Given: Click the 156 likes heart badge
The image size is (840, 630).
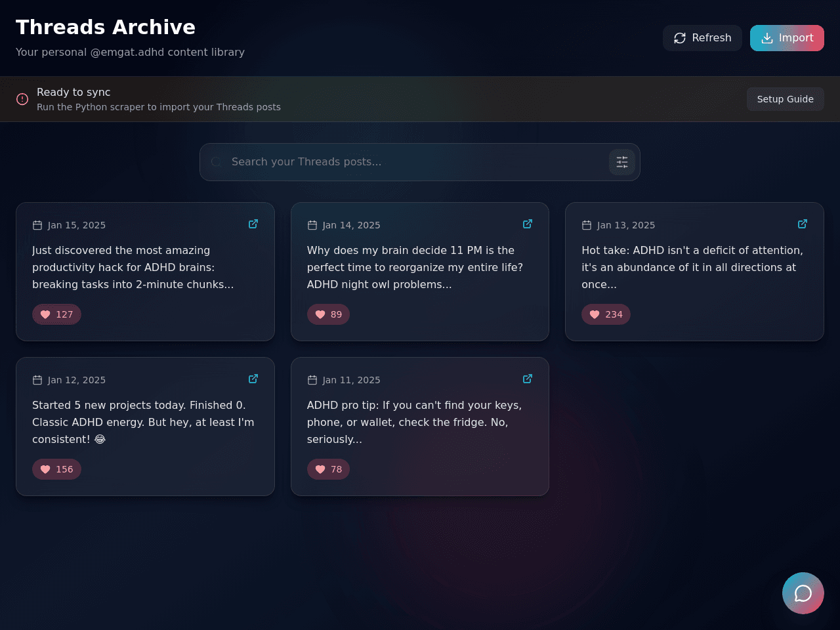Looking at the screenshot, I should point(56,469).
